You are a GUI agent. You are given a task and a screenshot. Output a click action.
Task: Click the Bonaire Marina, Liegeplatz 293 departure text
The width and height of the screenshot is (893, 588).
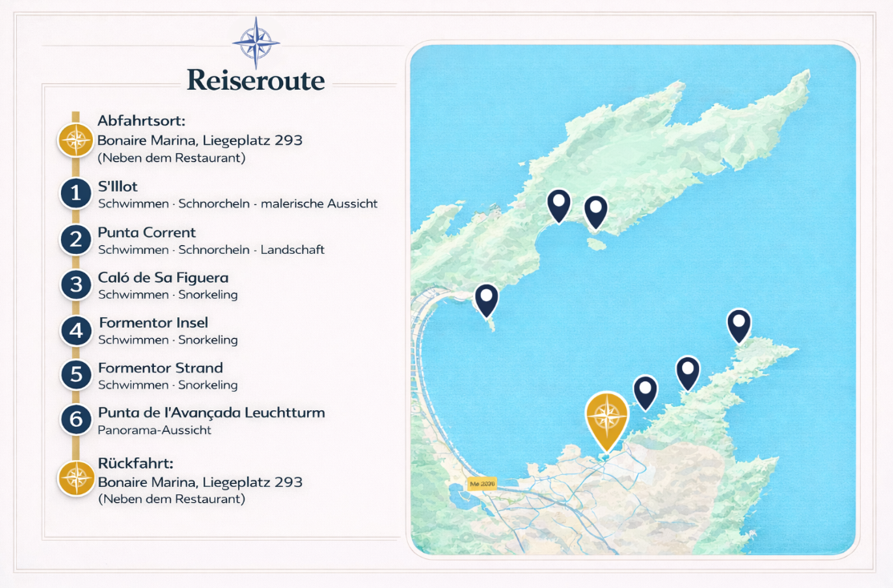[200, 139]
